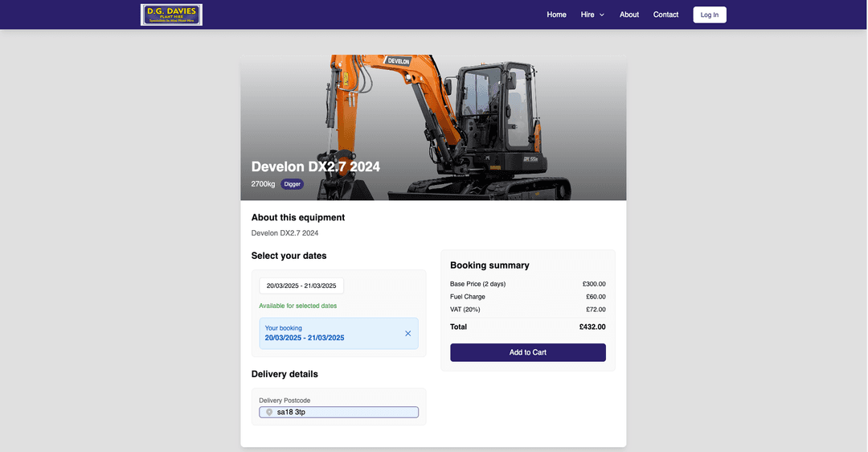Click the Develon excavator hero image
Viewport: 868px width, 452px height.
pyautogui.click(x=433, y=127)
